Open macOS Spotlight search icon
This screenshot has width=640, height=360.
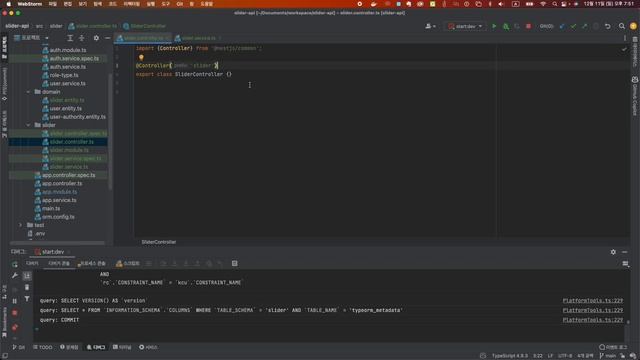click(x=554, y=4)
